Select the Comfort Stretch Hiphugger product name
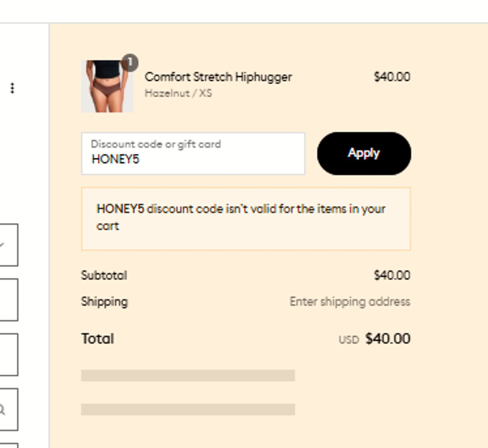 click(x=218, y=77)
